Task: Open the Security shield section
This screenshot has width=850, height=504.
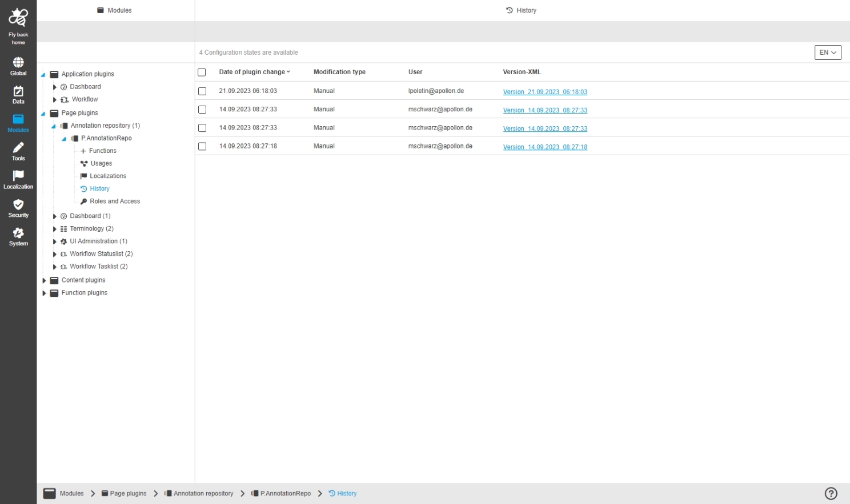Action: (18, 208)
